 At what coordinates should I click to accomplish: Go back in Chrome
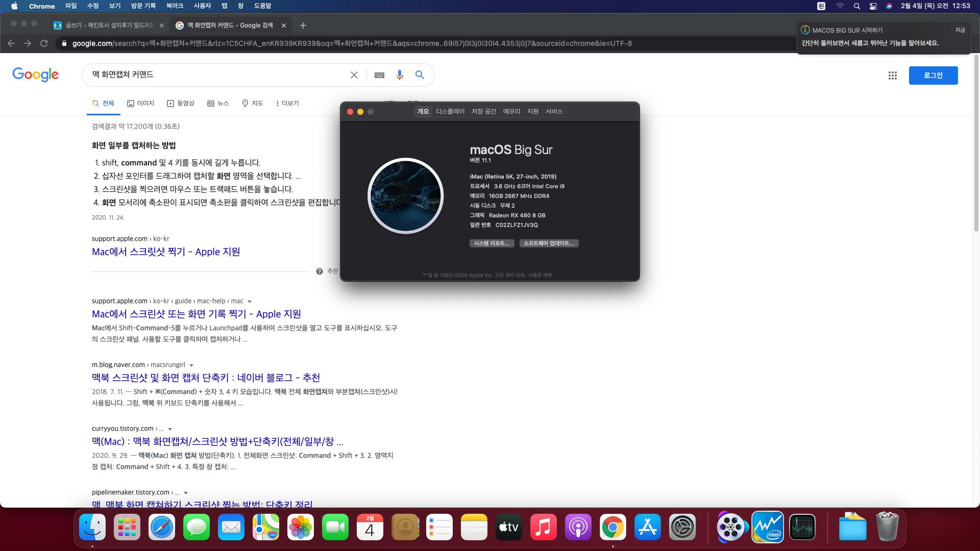(x=11, y=43)
